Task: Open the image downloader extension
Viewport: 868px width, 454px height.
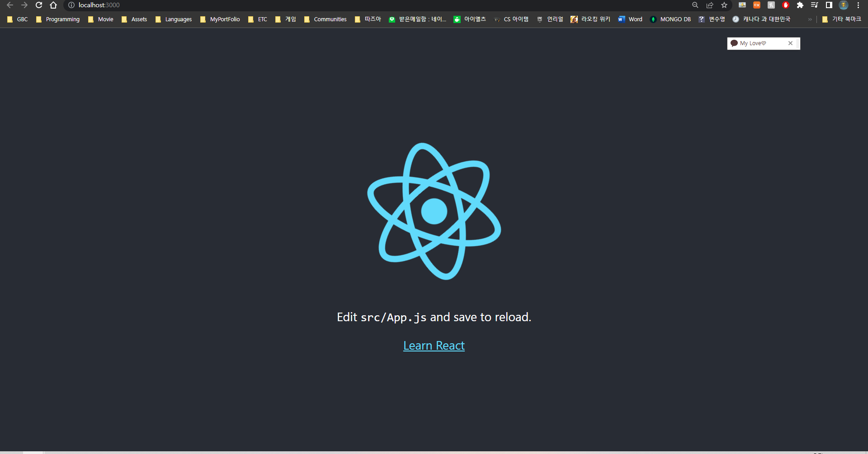Action: (x=742, y=5)
